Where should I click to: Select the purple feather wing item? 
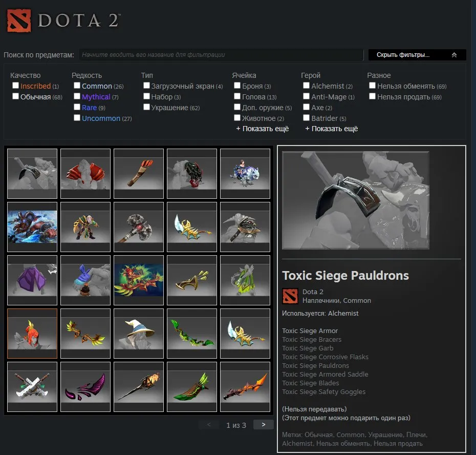pos(85,387)
